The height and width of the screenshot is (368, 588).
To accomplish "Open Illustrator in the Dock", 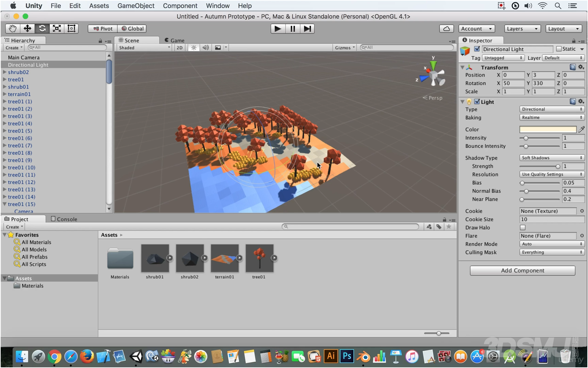I will point(331,356).
